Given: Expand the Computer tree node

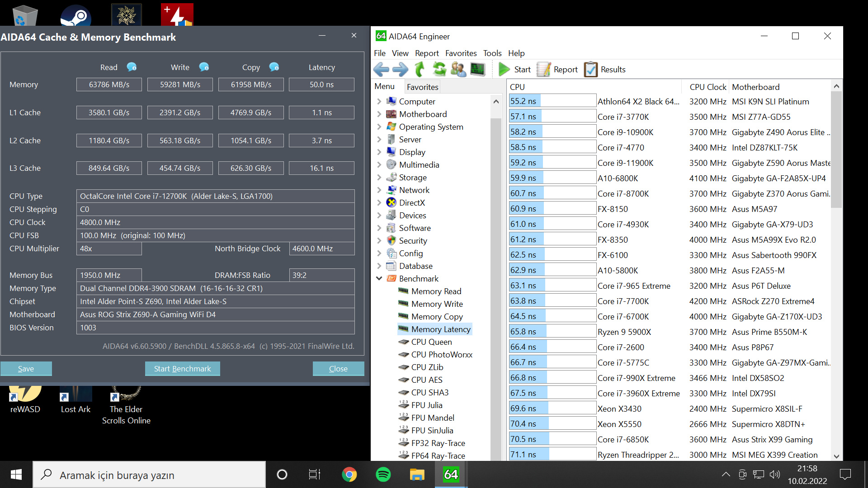Looking at the screenshot, I should click(x=379, y=102).
